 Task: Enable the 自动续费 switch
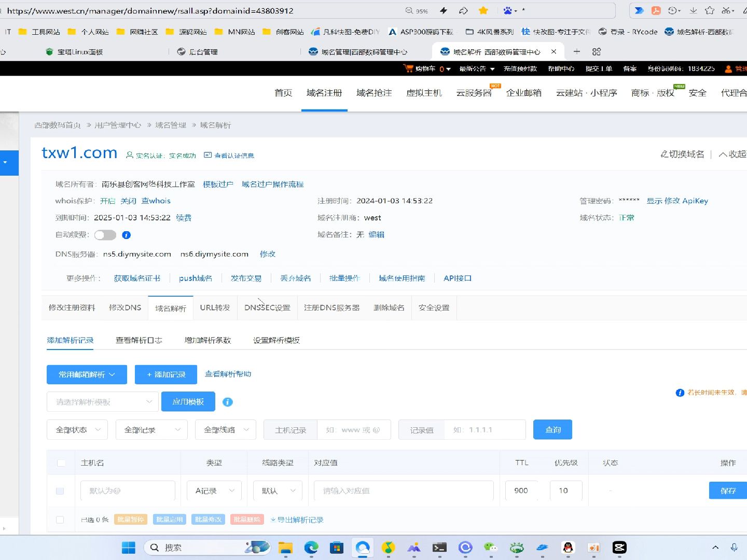[105, 235]
